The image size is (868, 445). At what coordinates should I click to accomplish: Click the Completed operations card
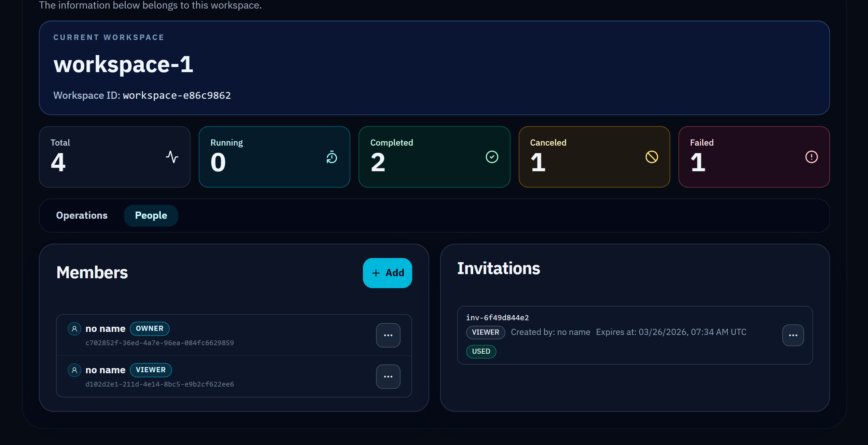click(434, 157)
